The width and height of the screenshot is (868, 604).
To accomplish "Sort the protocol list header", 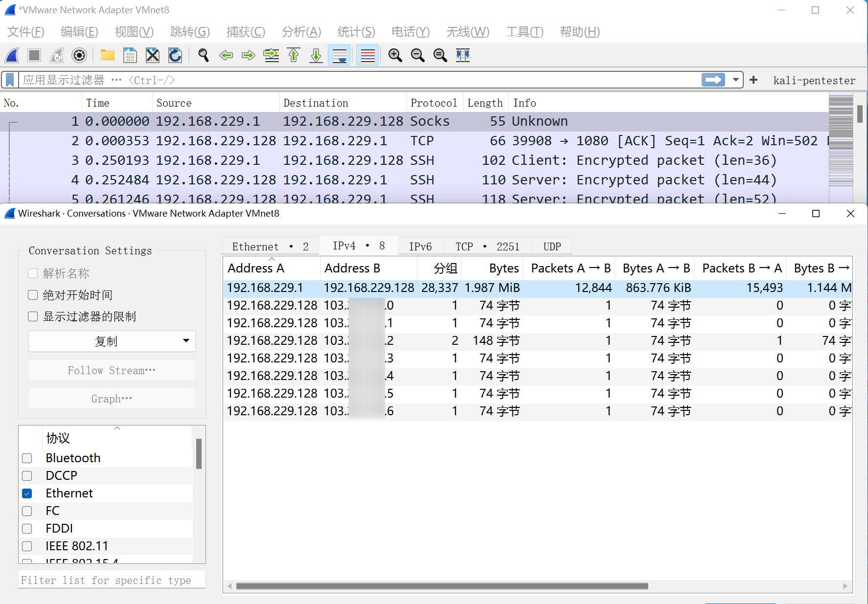I will click(117, 437).
